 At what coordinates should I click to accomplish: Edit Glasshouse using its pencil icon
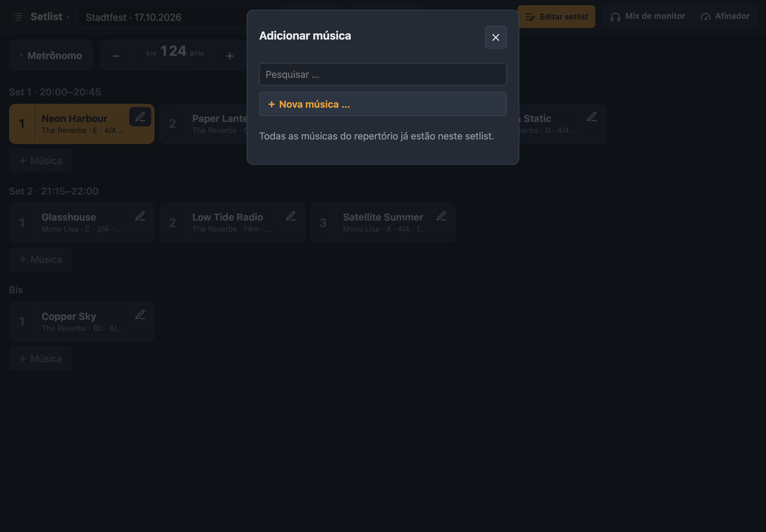click(x=140, y=216)
